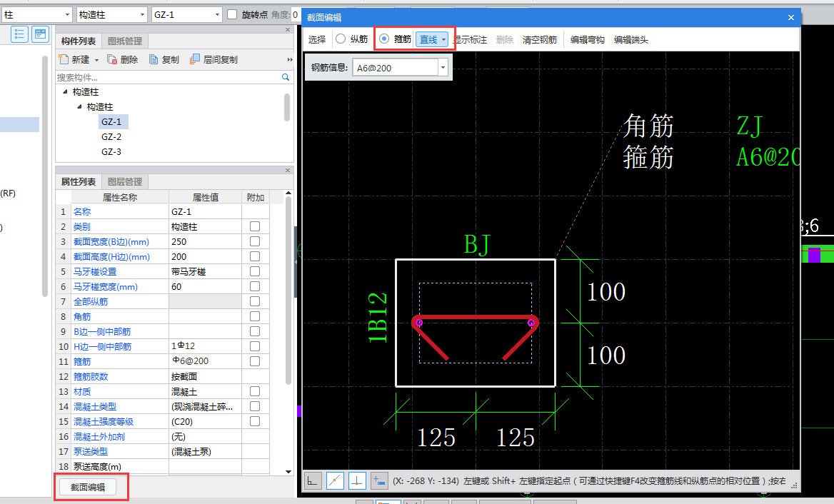Check the 附加 box for 材质 row
The width and height of the screenshot is (834, 504).
coord(255,391)
